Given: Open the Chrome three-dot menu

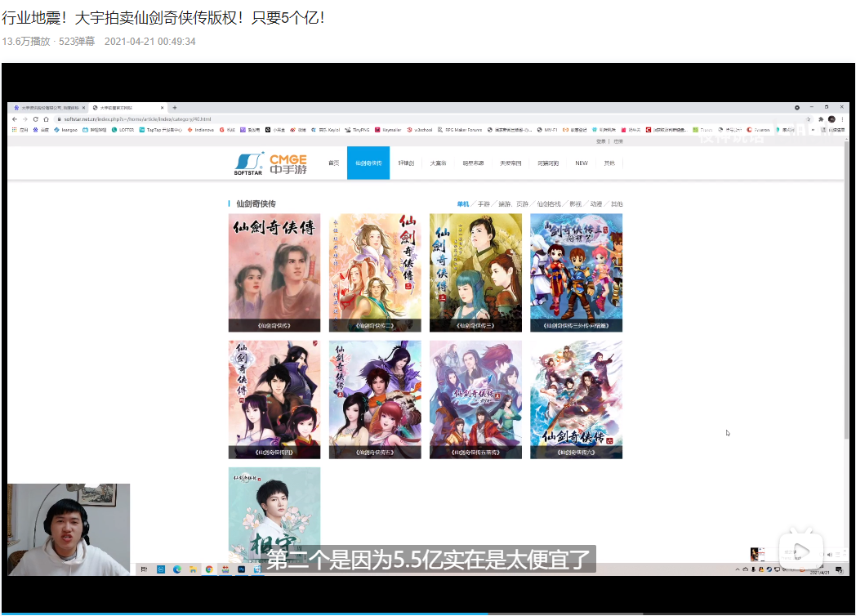Looking at the screenshot, I should pyautogui.click(x=842, y=119).
